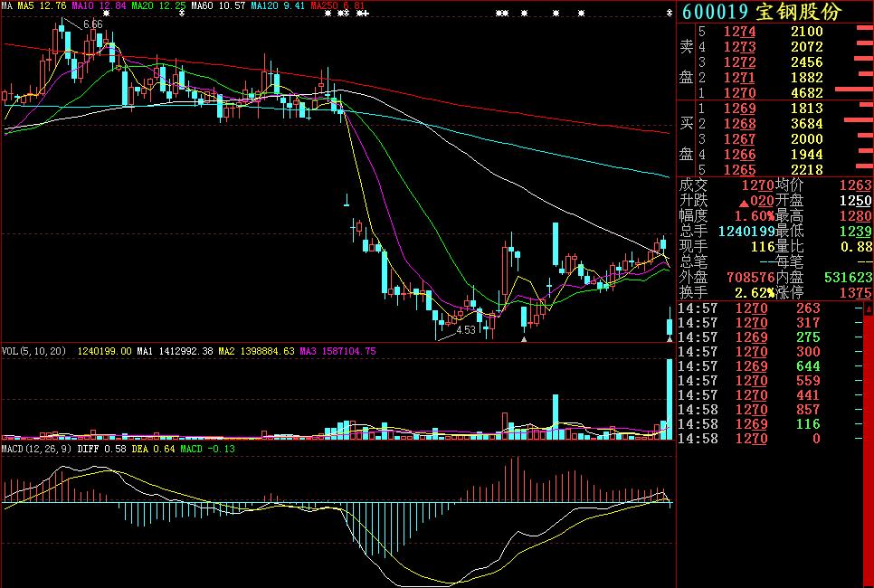
Task: Click the 4.53 low price marker
Action: (x=465, y=330)
